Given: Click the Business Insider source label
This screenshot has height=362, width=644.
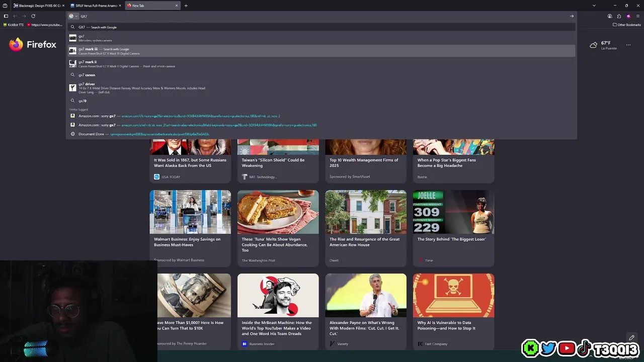Looking at the screenshot, I should [258, 344].
